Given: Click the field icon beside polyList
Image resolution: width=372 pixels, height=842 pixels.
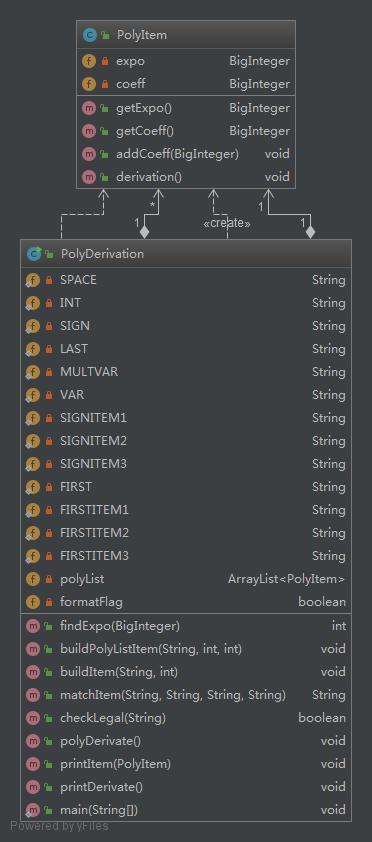Looking at the screenshot, I should click(33, 579).
